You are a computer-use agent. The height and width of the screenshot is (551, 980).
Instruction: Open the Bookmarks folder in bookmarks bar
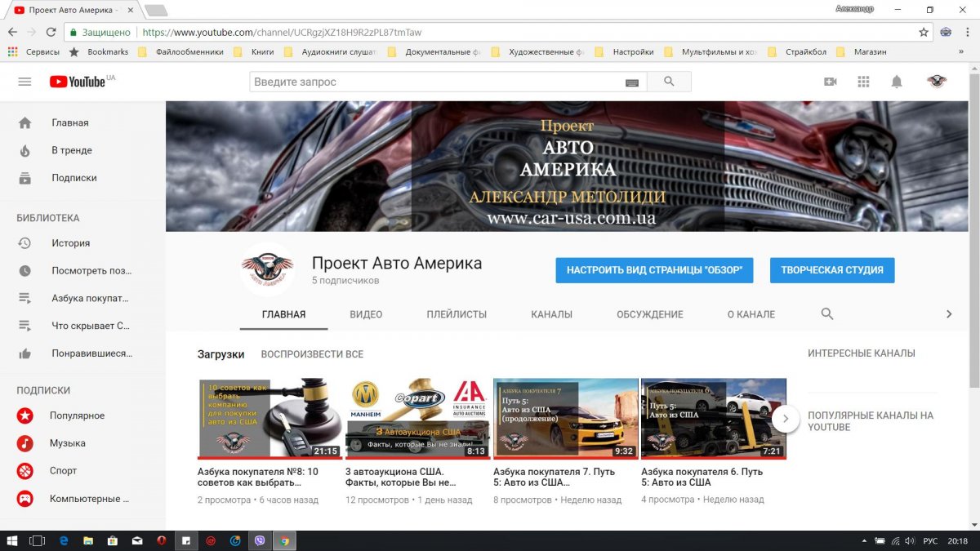(99, 51)
